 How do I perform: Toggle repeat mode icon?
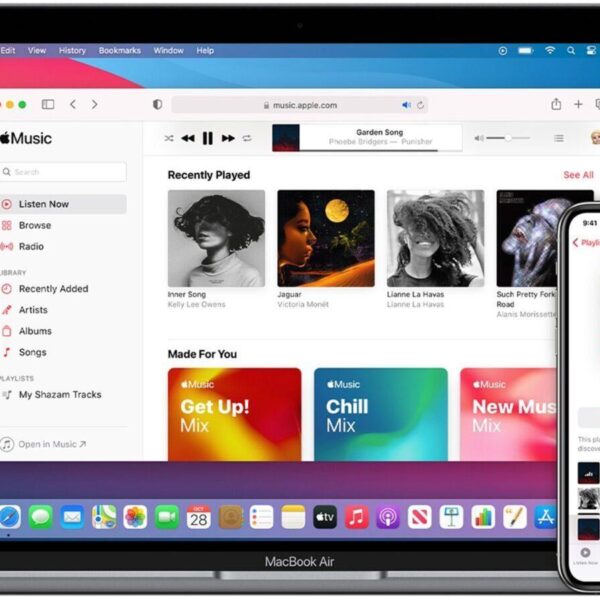pos(247,138)
